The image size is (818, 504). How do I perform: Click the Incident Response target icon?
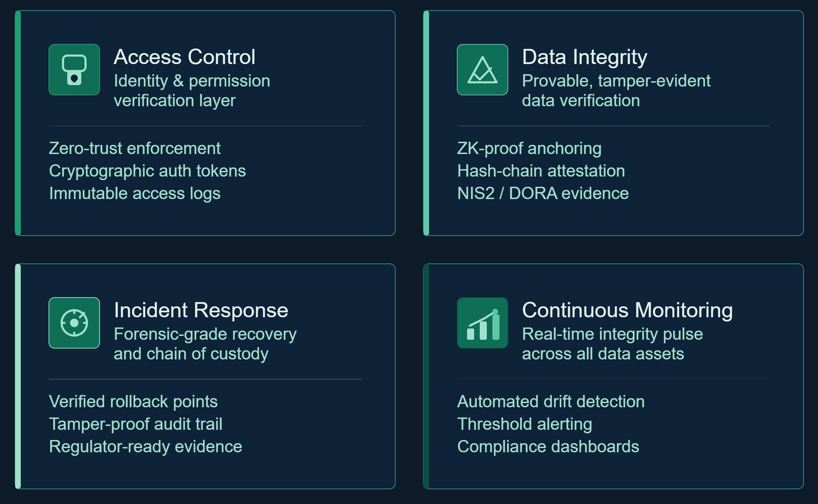tap(74, 323)
